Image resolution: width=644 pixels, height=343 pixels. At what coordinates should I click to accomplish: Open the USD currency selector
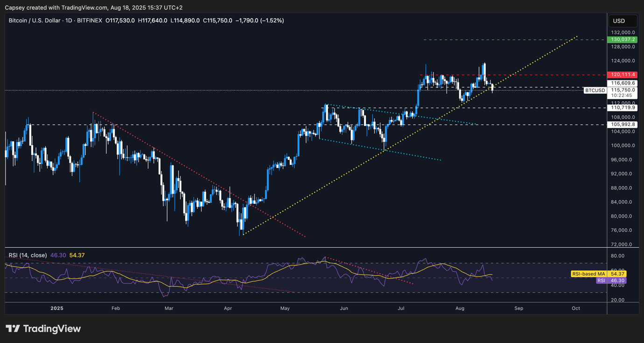623,21
